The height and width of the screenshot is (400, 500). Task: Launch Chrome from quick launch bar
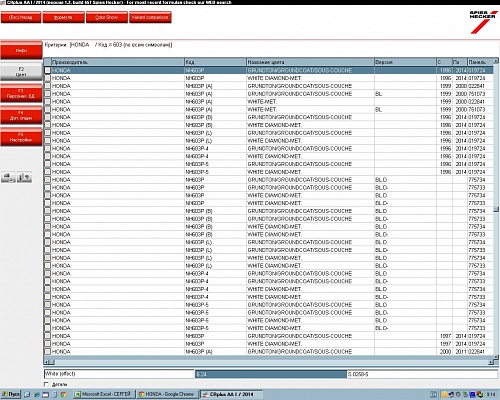63,394
